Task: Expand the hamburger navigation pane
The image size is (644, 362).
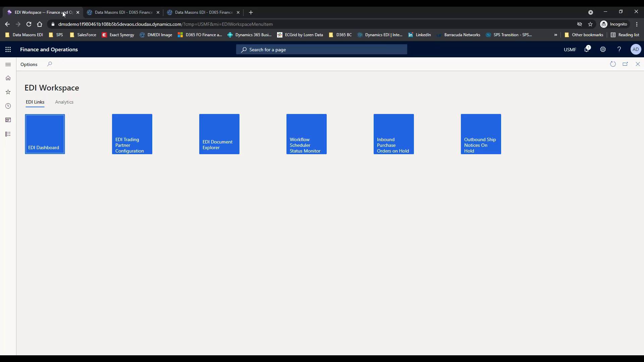Action: point(8,64)
